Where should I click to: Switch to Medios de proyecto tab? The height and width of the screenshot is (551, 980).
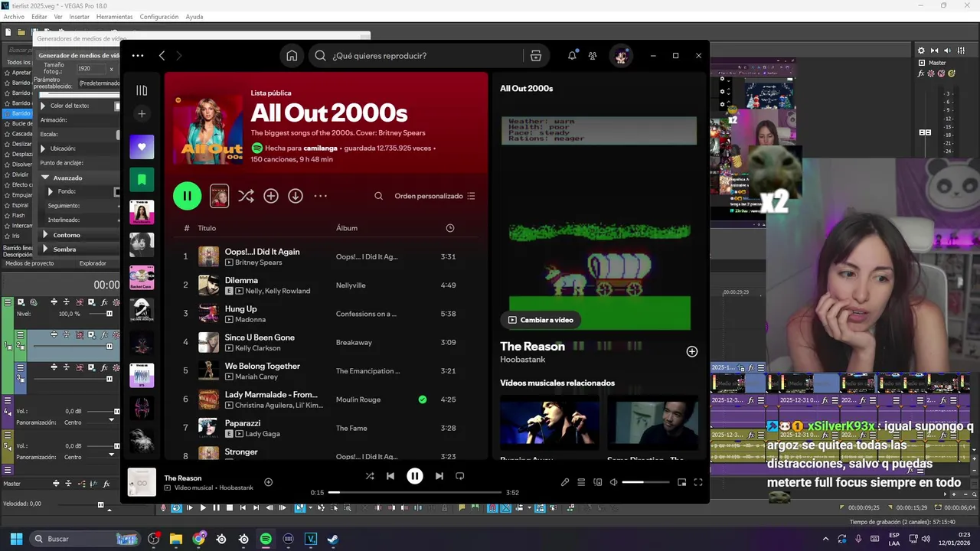tap(30, 263)
